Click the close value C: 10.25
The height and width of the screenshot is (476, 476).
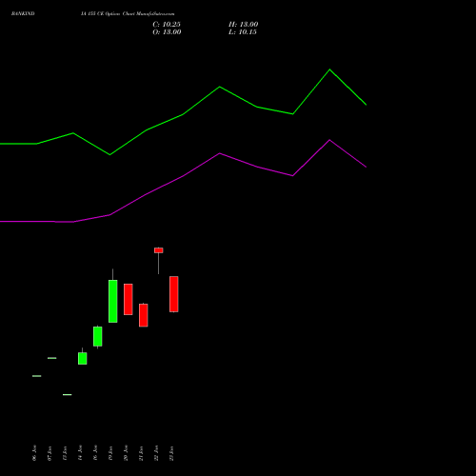(x=167, y=25)
